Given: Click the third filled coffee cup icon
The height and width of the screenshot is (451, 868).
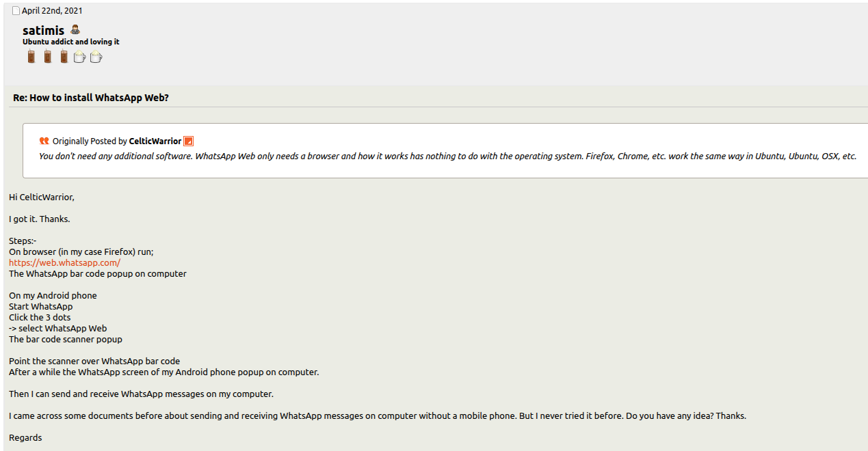Looking at the screenshot, I should (64, 57).
